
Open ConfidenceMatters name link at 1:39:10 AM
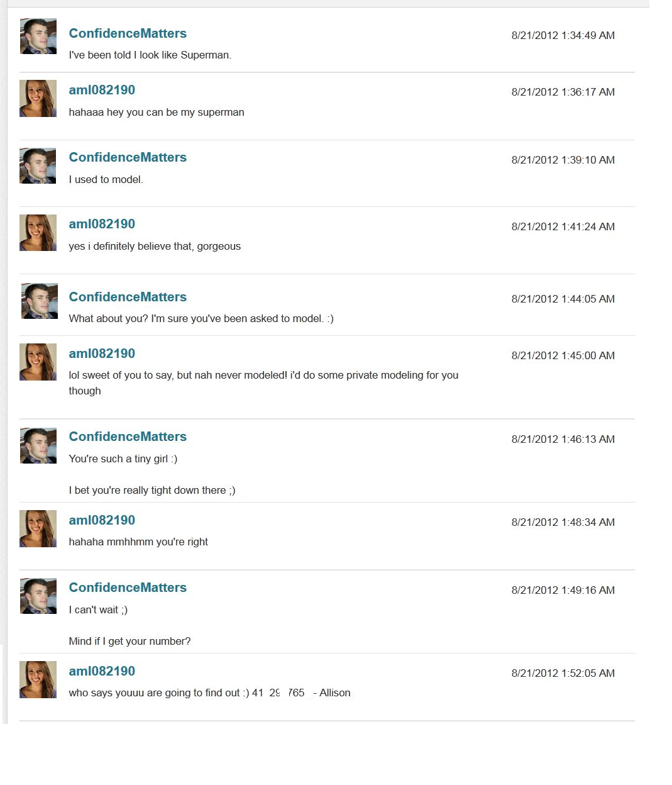128,157
